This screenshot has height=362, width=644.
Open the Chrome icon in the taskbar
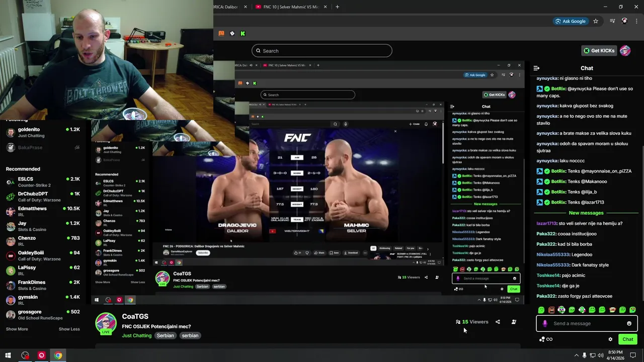coord(58,355)
